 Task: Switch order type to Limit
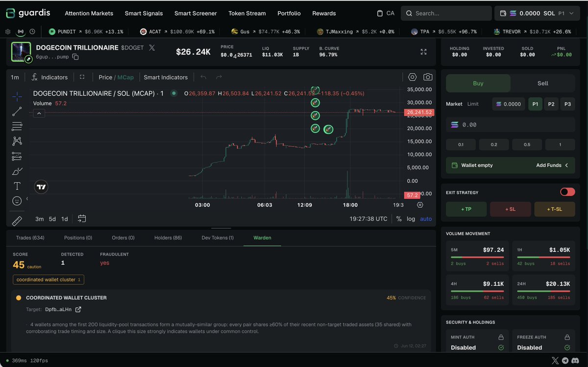tap(473, 104)
